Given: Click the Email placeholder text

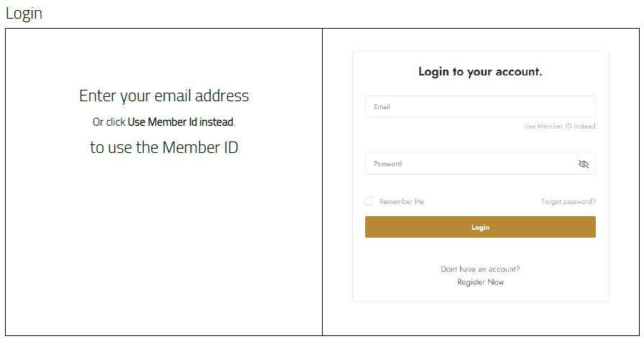Looking at the screenshot, I should pos(382,107).
